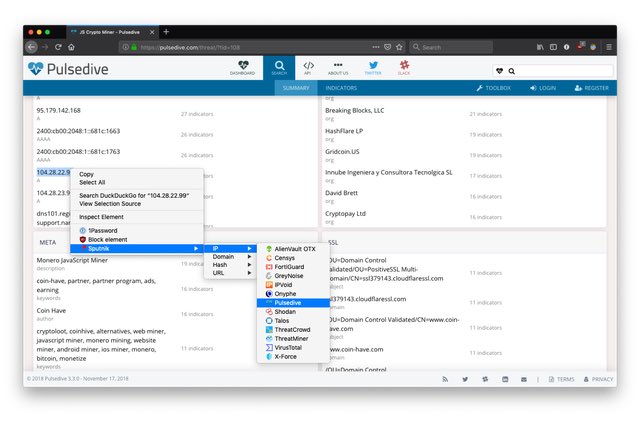Open the About Us dots icon

(338, 67)
